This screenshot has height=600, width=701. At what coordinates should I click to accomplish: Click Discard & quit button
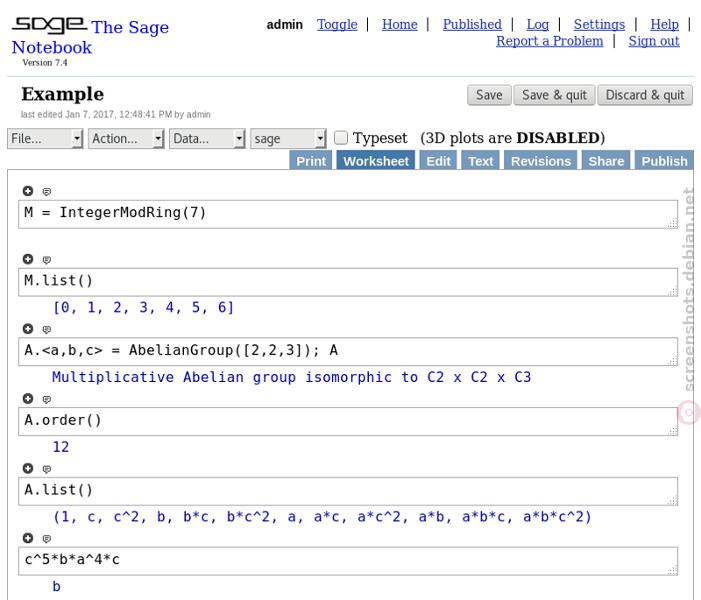click(x=645, y=95)
